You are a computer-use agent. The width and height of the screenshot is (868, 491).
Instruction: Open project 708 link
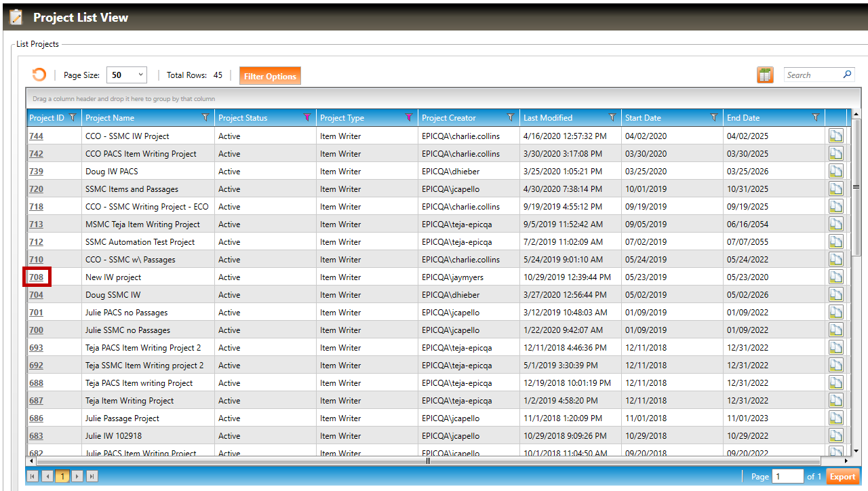pos(36,277)
